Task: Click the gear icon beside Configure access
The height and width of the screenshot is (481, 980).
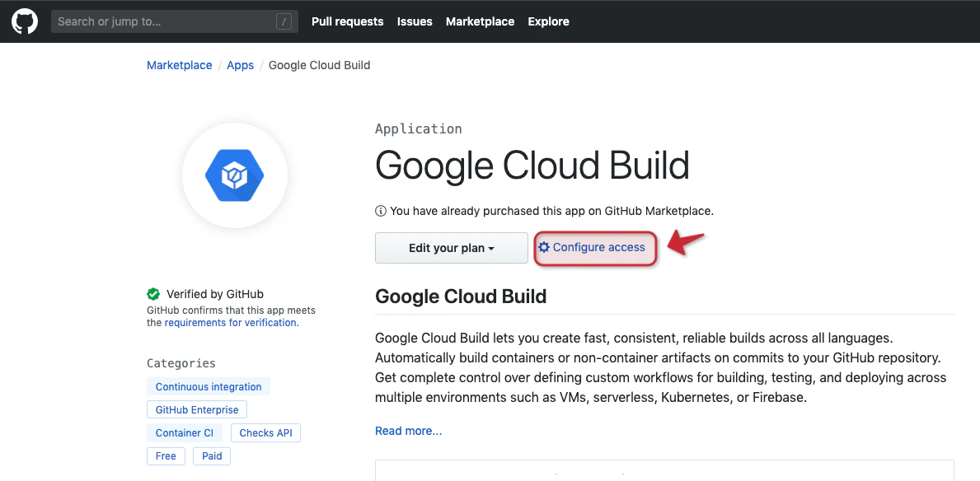Action: (x=544, y=247)
